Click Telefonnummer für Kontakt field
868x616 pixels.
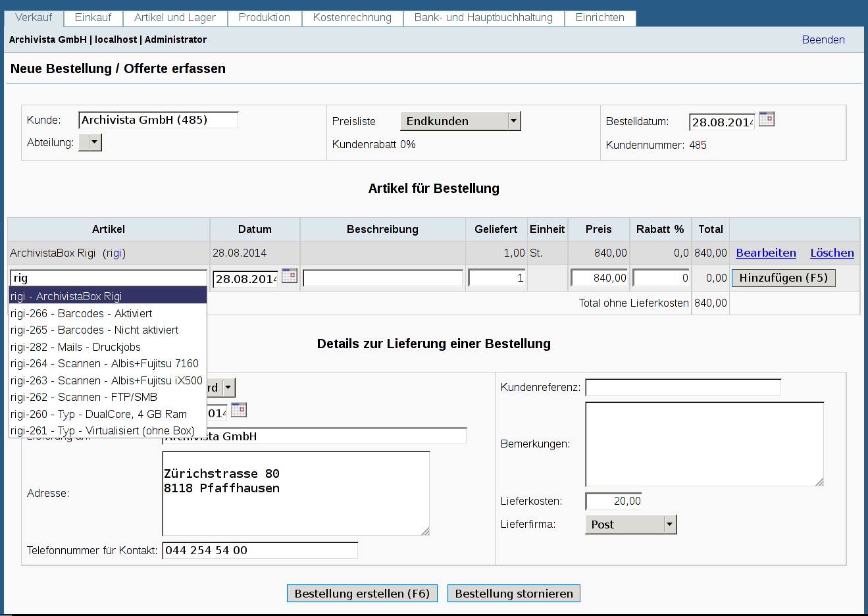(x=260, y=550)
